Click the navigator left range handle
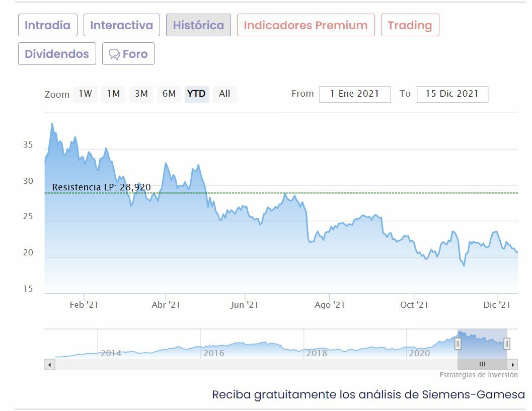 pos(458,344)
